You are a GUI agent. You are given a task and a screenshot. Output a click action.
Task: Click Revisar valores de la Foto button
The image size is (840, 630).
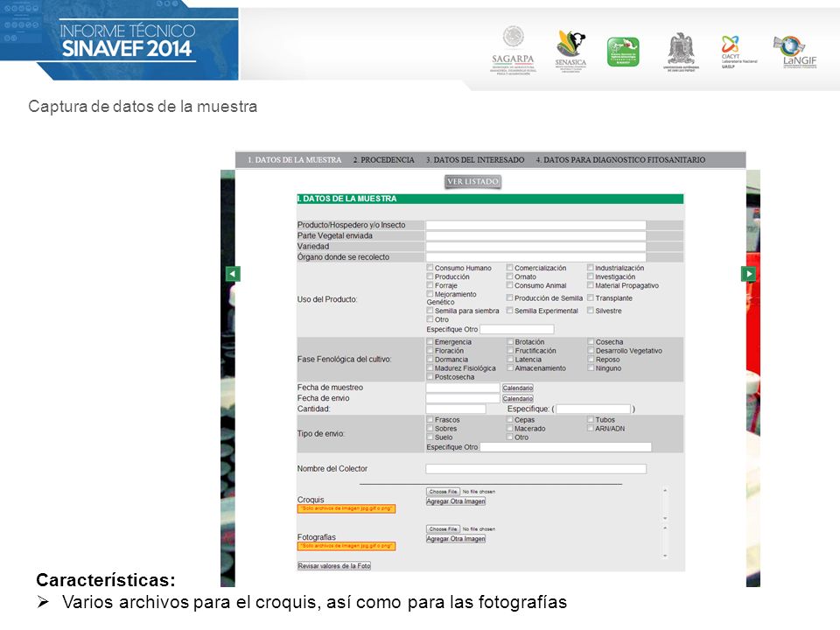334,566
